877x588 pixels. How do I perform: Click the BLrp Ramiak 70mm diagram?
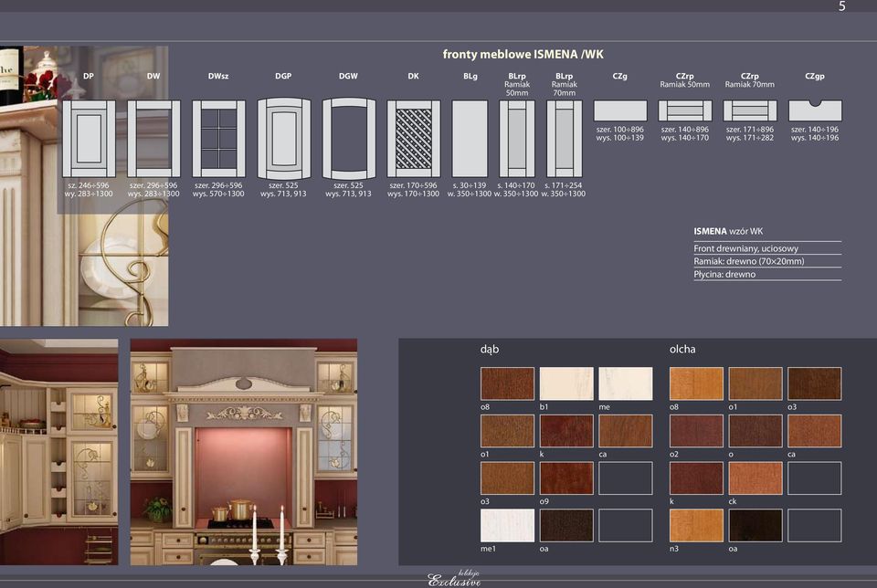point(565,139)
